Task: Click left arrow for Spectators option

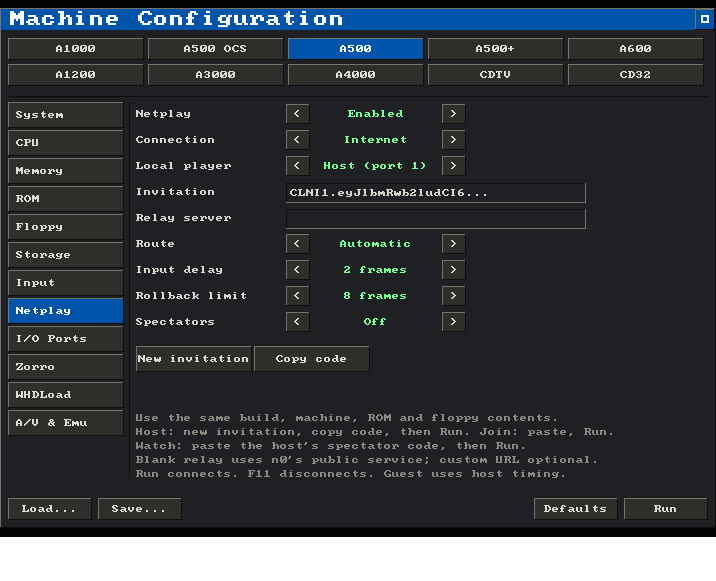Action: pos(297,322)
